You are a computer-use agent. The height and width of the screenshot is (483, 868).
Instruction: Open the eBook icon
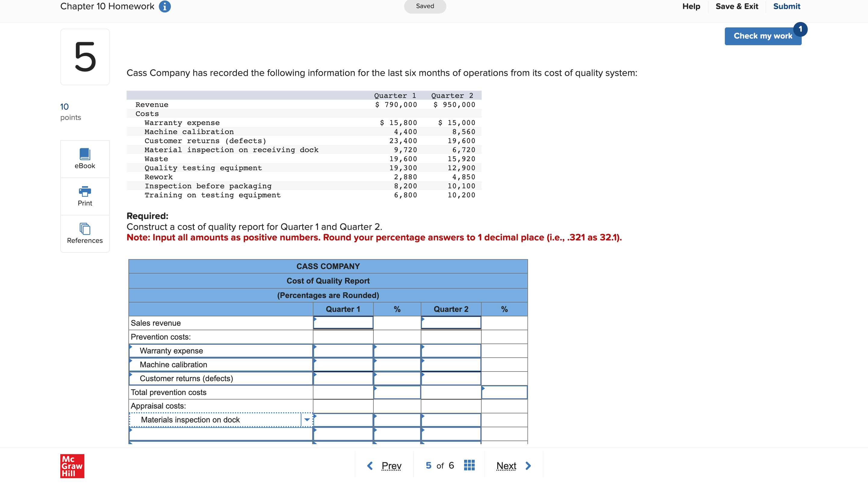[x=85, y=154]
